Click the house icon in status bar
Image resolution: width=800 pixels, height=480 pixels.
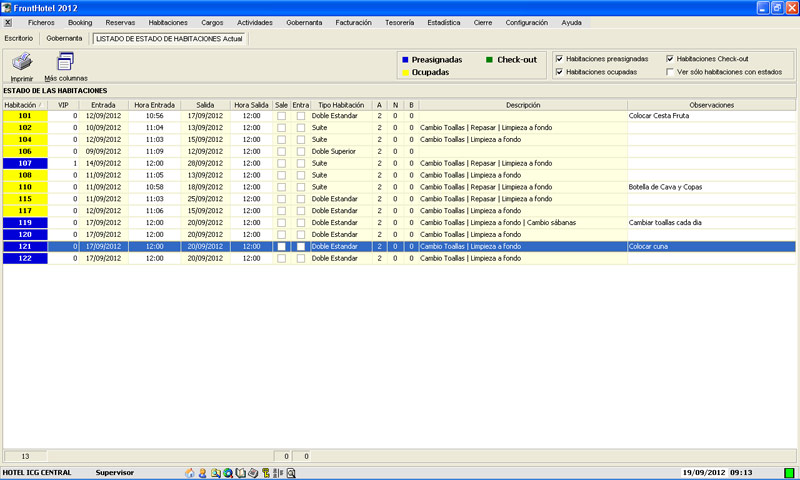coord(191,472)
